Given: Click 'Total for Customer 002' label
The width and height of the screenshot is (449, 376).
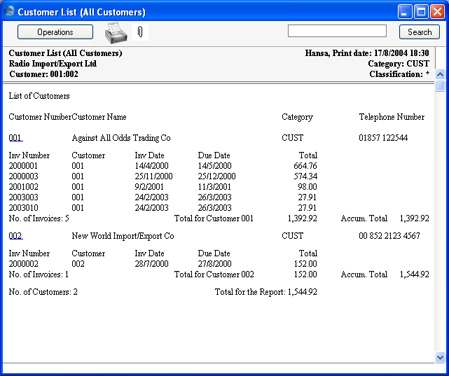Looking at the screenshot, I should click(x=214, y=274).
